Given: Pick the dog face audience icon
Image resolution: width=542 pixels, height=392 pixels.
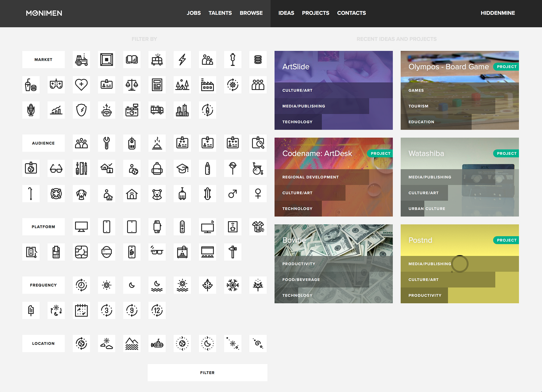Looking at the screenshot, I should click(x=81, y=194).
